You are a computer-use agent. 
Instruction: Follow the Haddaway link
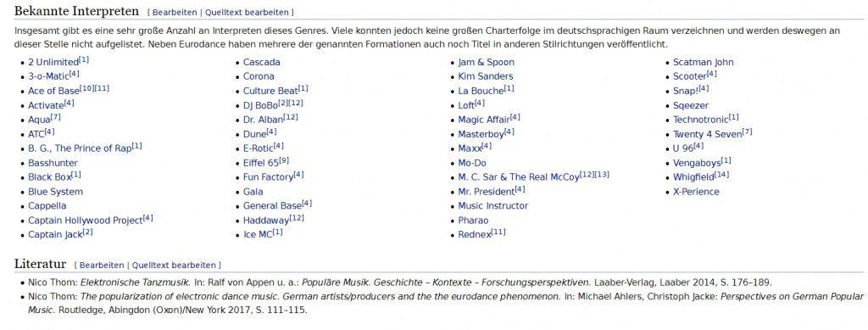click(x=266, y=221)
